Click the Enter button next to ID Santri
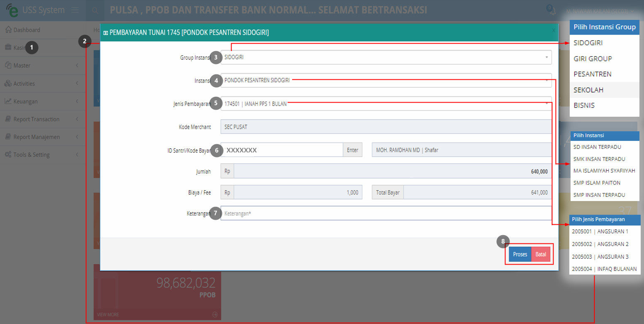644x324 pixels. [x=352, y=150]
